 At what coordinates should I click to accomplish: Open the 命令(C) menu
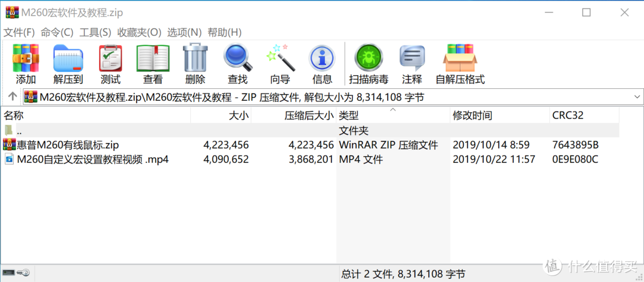click(x=57, y=32)
